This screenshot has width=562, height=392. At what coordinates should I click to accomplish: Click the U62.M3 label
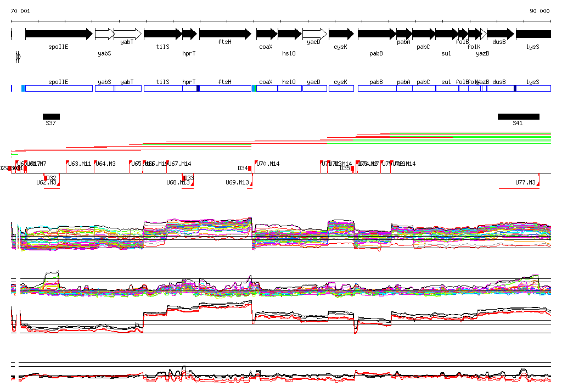pyautogui.click(x=46, y=183)
